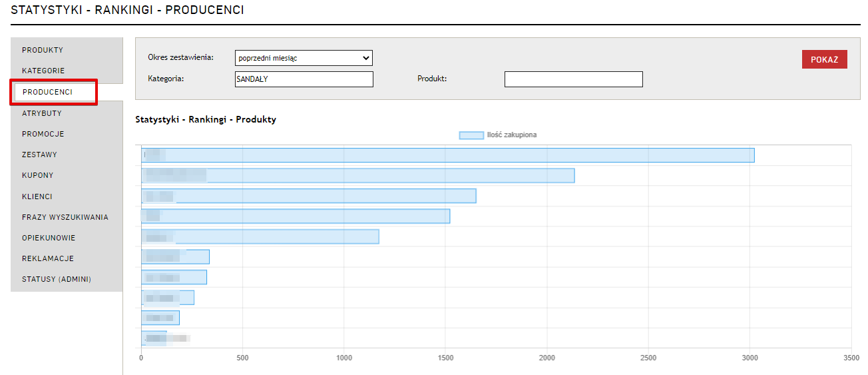Focus the empty Produkt input field
Screen dimensions: 868x375
[573, 79]
